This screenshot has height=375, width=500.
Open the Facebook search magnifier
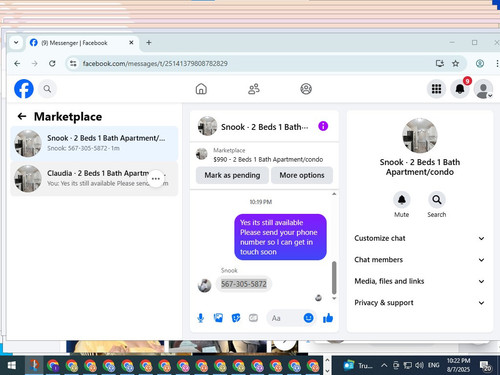pos(47,89)
